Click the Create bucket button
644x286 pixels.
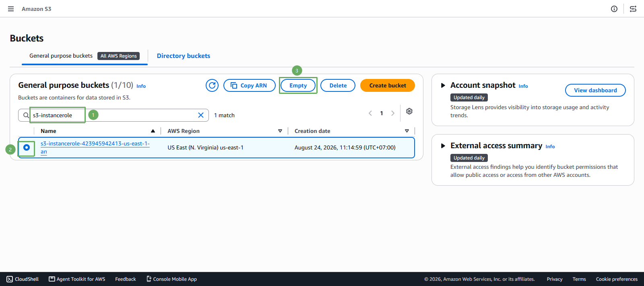pyautogui.click(x=388, y=85)
